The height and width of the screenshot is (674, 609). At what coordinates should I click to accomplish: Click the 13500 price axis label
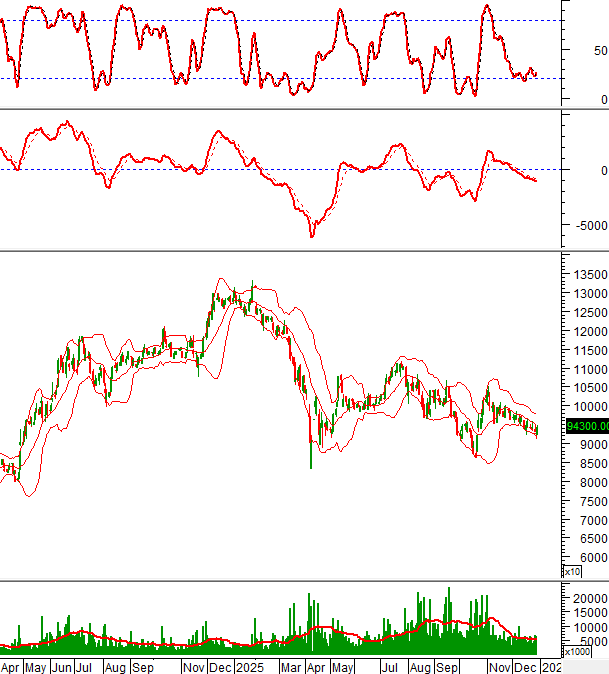pos(588,275)
